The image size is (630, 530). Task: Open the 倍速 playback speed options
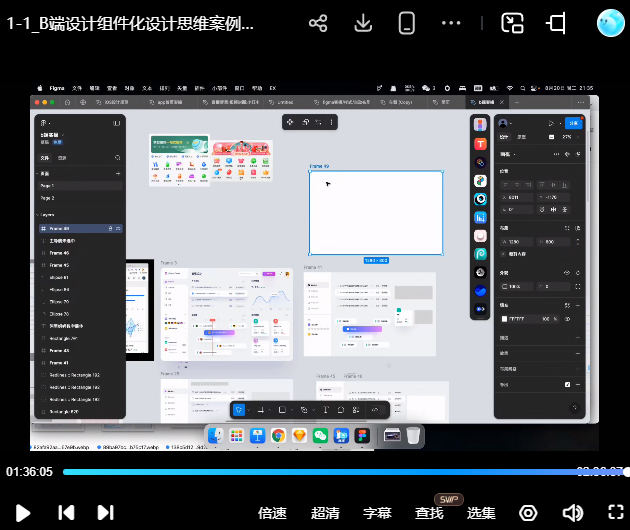coord(273,513)
